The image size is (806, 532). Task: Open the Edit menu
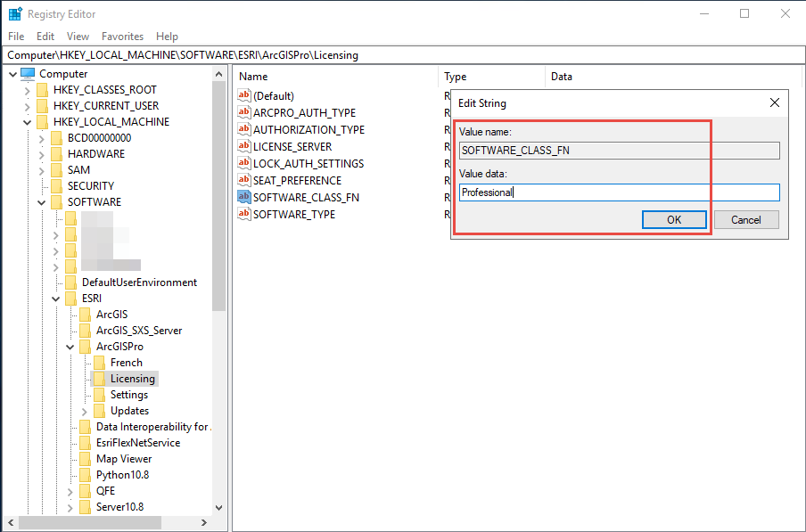(45, 36)
